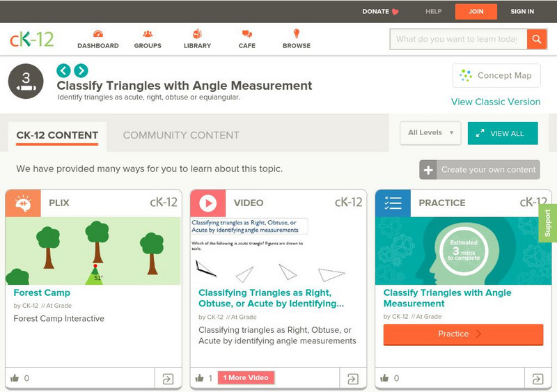Screen dimensions: 557x392
Task: Go to next concept arrow
Action: point(81,70)
